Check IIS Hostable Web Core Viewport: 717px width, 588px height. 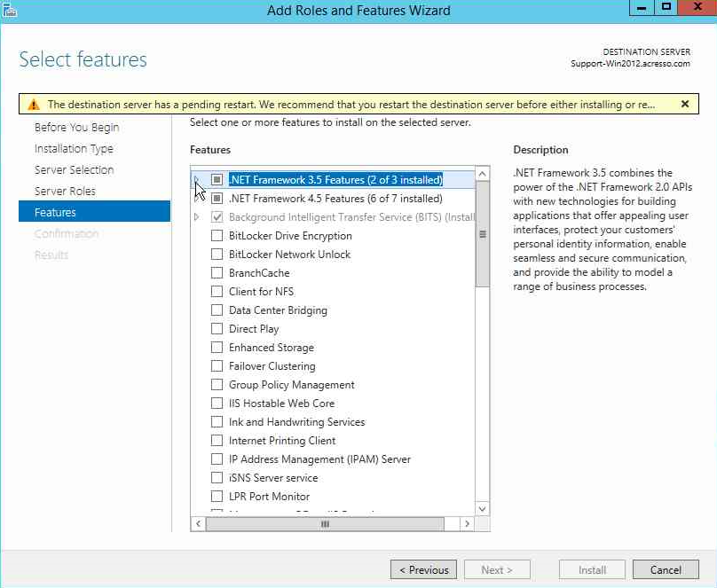pyautogui.click(x=215, y=403)
